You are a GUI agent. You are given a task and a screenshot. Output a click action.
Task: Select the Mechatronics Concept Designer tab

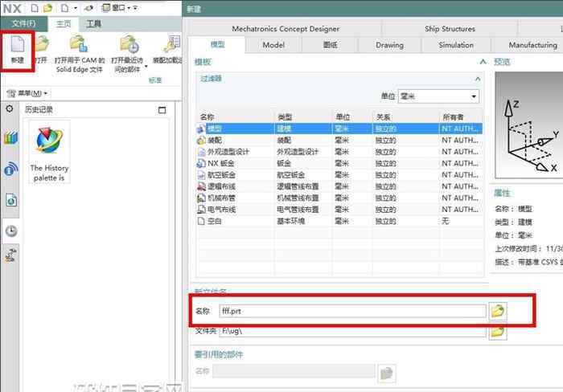coord(286,29)
